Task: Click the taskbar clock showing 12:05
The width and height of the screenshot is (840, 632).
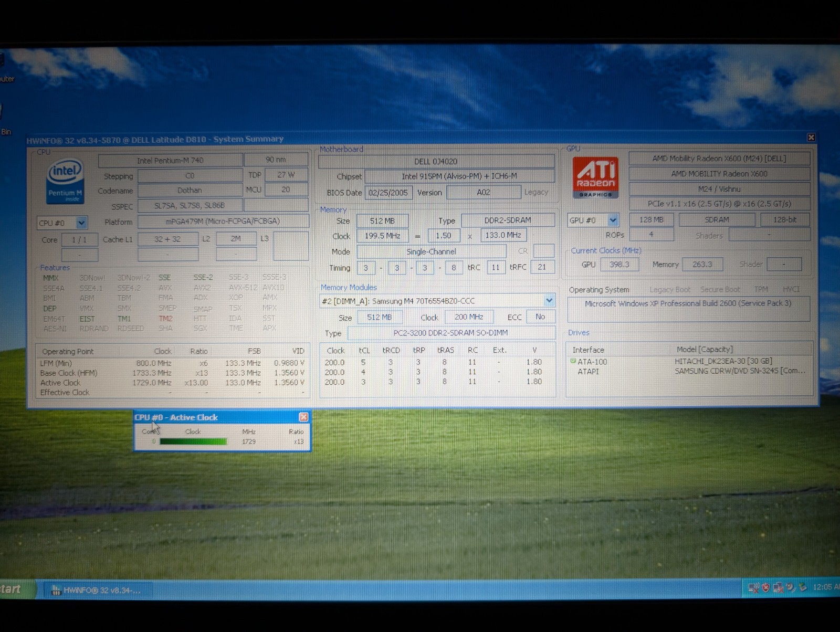Action: pos(826,587)
